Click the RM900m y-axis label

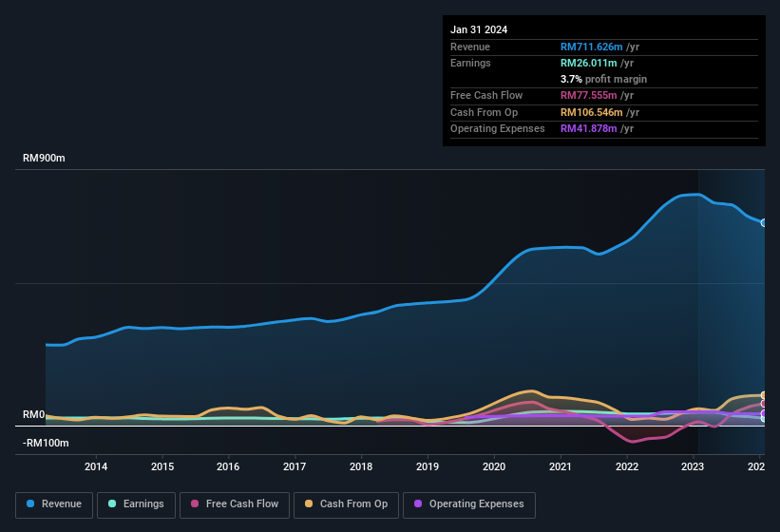click(x=44, y=158)
